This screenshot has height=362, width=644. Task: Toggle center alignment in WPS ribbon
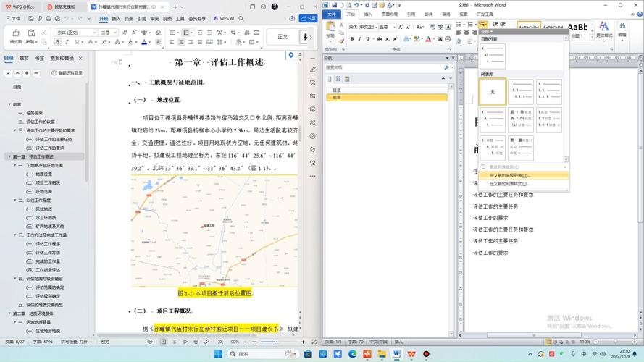(181, 42)
